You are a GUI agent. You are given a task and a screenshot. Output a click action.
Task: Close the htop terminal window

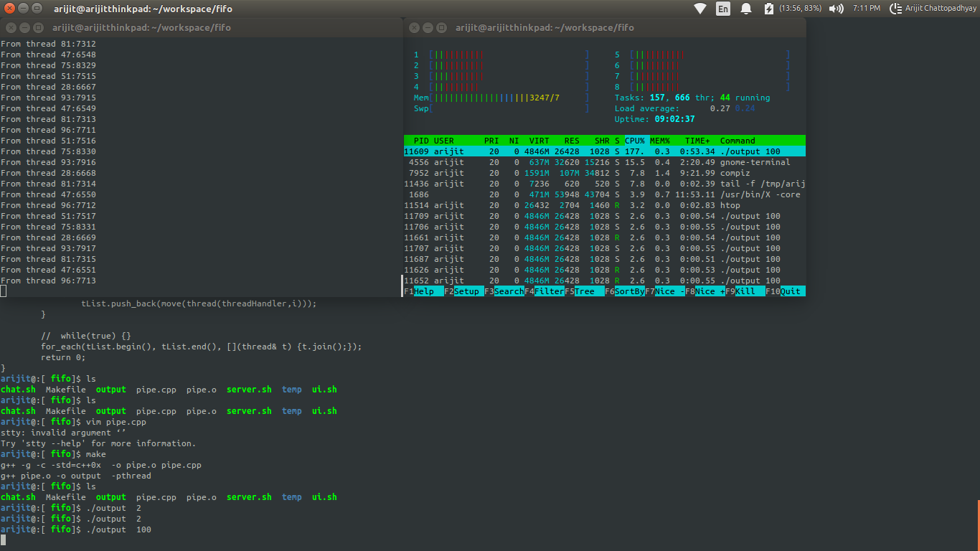[x=414, y=28]
